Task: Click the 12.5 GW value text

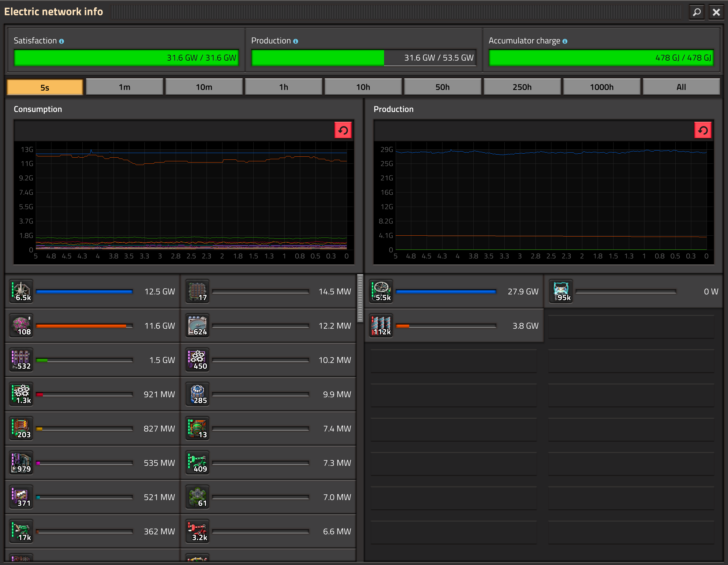Action: coord(160,292)
